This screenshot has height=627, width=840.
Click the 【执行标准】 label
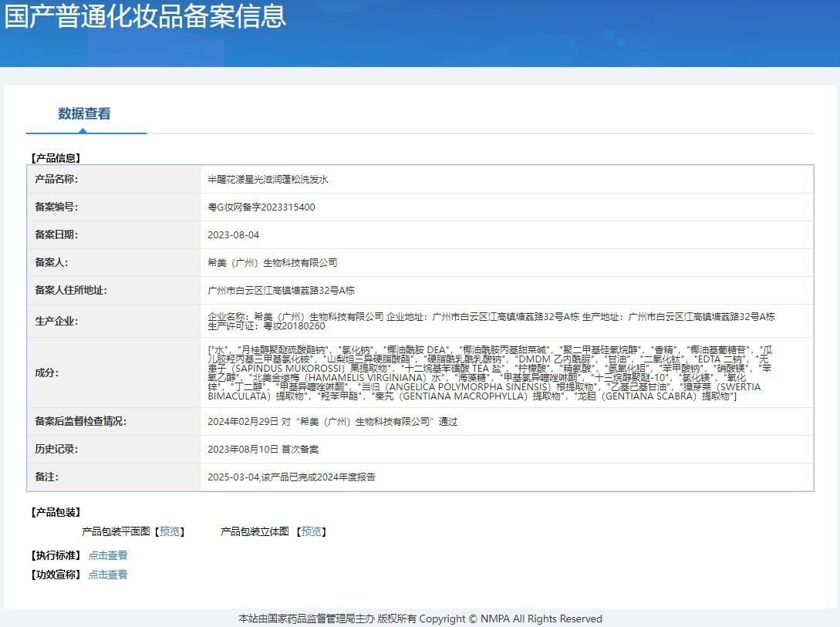[56, 555]
